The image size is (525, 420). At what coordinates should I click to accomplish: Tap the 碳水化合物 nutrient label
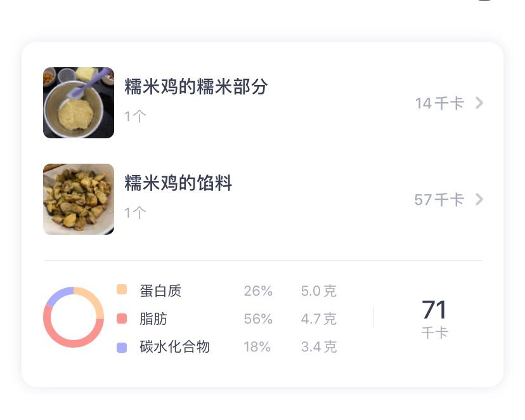pyautogui.click(x=174, y=347)
